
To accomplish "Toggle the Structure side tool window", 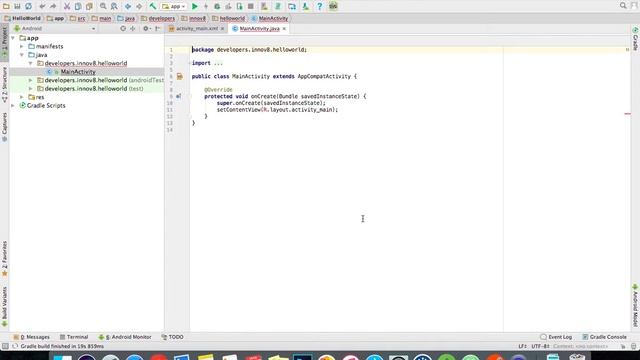I will coord(4,84).
